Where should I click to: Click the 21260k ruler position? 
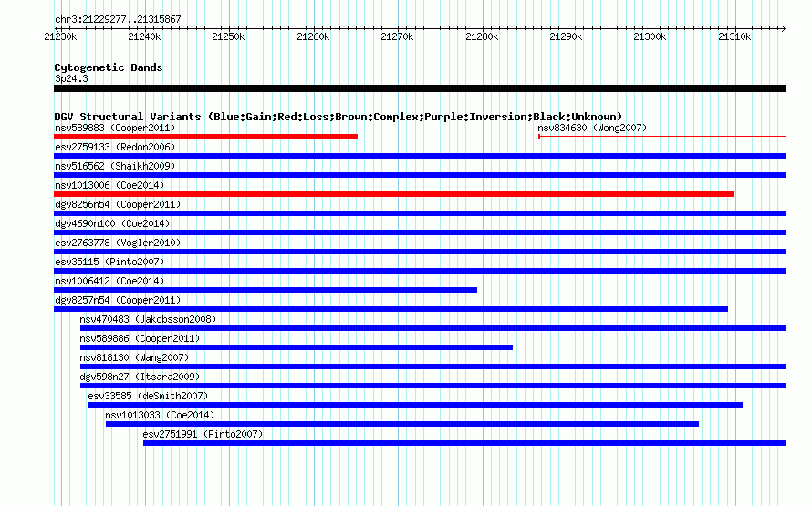click(x=313, y=36)
